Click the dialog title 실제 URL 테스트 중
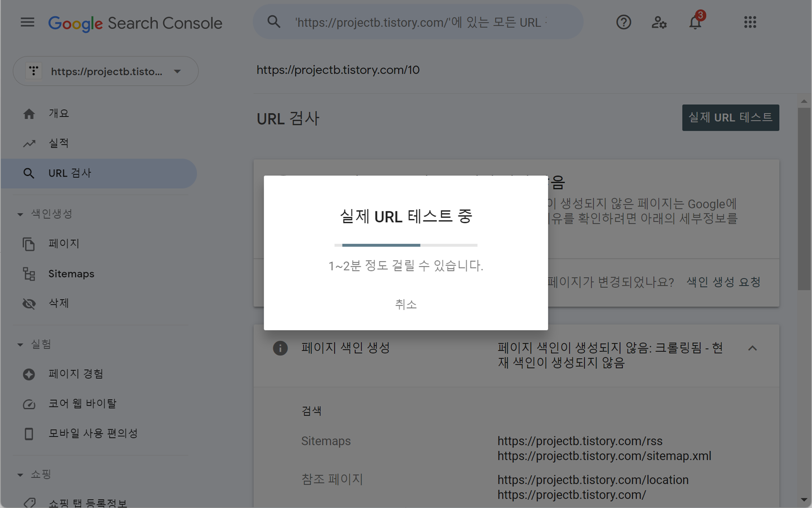The width and height of the screenshot is (812, 508). 406,216
